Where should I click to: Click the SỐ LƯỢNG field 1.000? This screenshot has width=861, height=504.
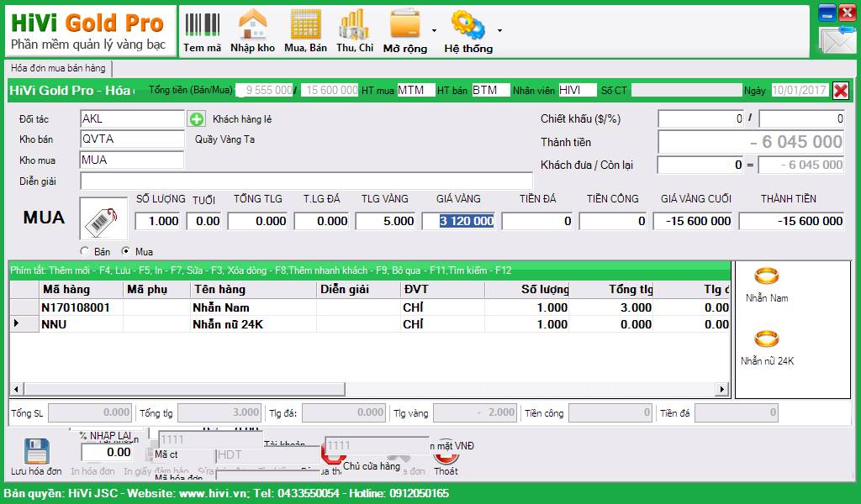tap(157, 221)
